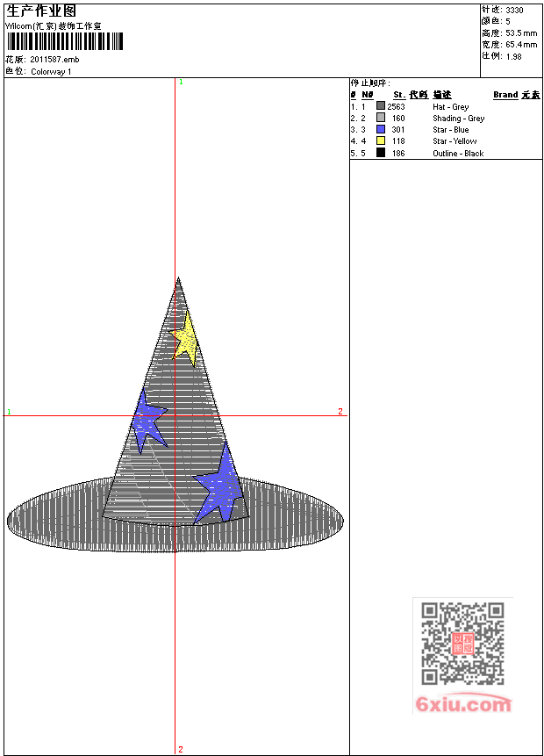The image size is (544, 756).
Task: Click the stitch count value 3330
Action: click(x=514, y=10)
